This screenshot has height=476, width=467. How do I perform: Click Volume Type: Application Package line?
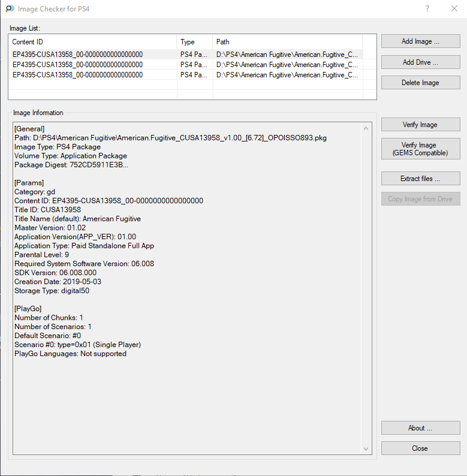pyautogui.click(x=71, y=156)
